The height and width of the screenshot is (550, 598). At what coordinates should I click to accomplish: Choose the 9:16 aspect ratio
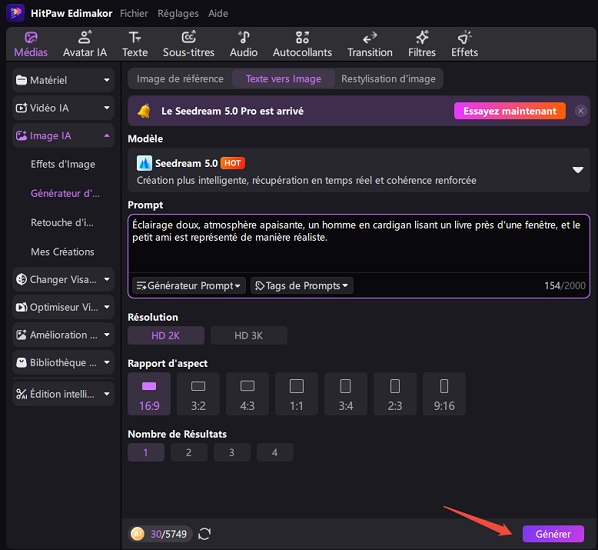[x=444, y=394]
